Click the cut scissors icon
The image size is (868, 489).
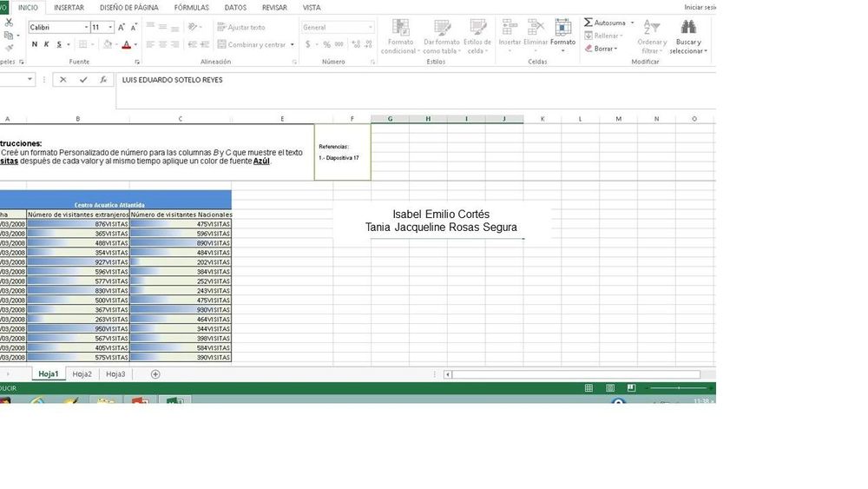point(9,23)
